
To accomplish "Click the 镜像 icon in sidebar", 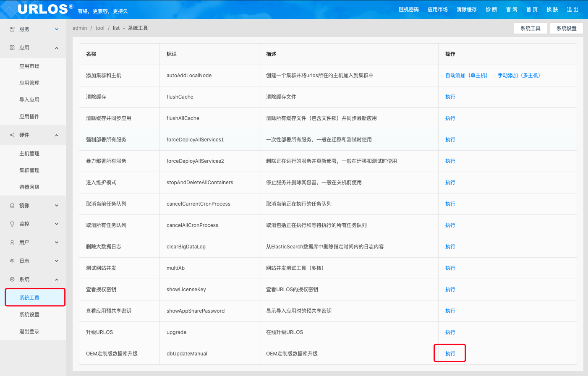I will (12, 206).
